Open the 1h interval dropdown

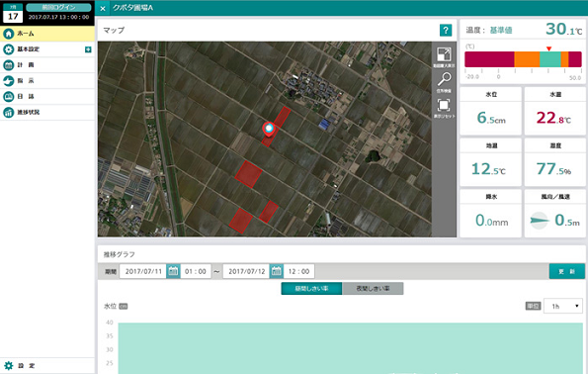click(x=563, y=306)
